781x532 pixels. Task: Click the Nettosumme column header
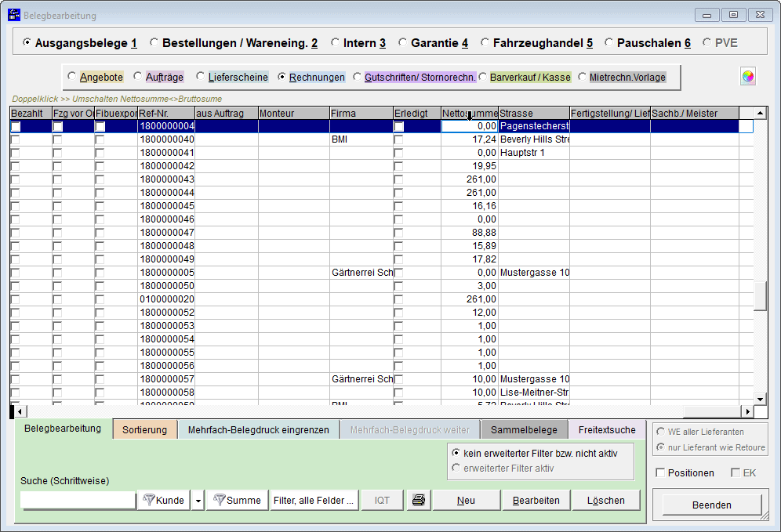click(470, 114)
